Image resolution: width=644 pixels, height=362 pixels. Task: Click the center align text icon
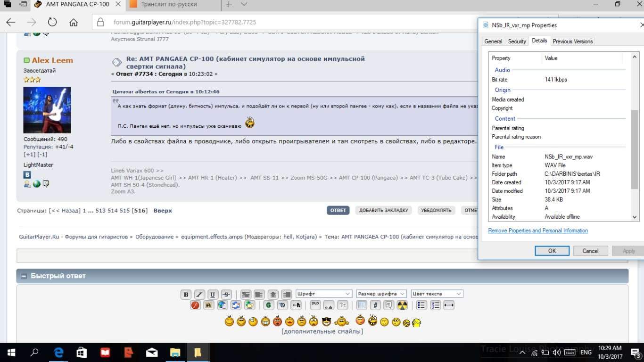pyautogui.click(x=272, y=295)
